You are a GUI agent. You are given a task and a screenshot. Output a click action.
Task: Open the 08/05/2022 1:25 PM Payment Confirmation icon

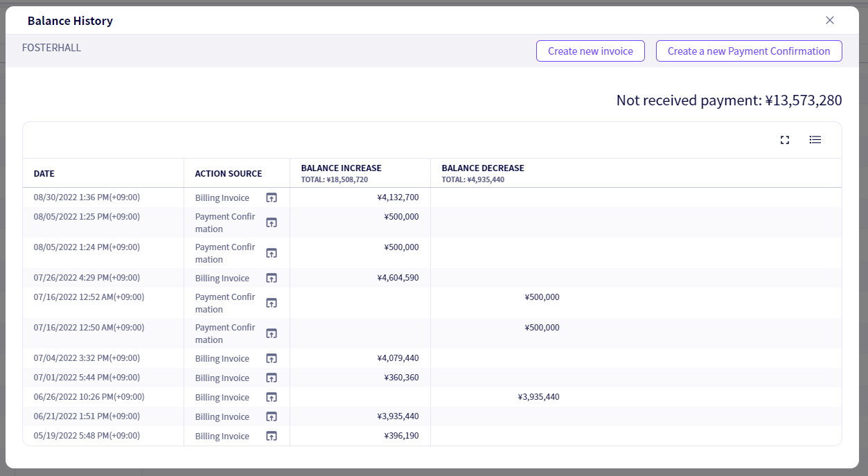pos(272,223)
